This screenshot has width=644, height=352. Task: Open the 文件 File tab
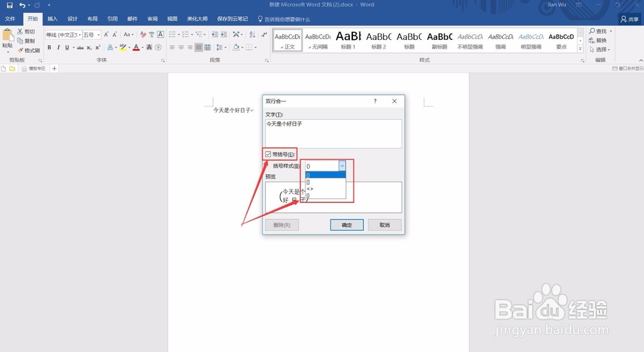(x=10, y=19)
